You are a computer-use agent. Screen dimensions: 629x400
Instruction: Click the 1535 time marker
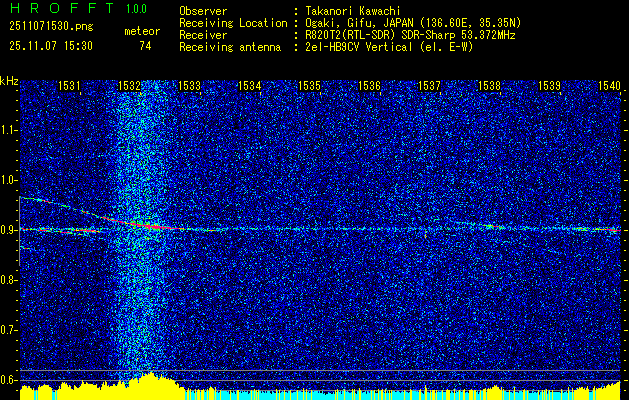click(309, 85)
